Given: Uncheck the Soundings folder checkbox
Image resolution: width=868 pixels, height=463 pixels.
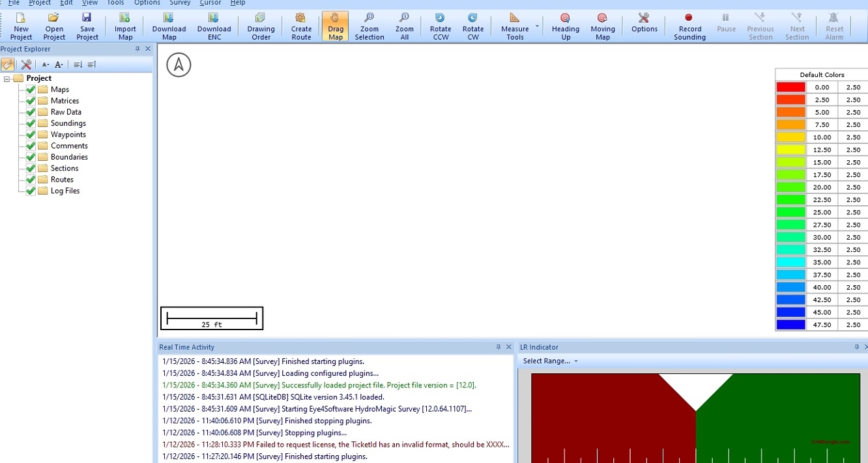Looking at the screenshot, I should pos(31,123).
